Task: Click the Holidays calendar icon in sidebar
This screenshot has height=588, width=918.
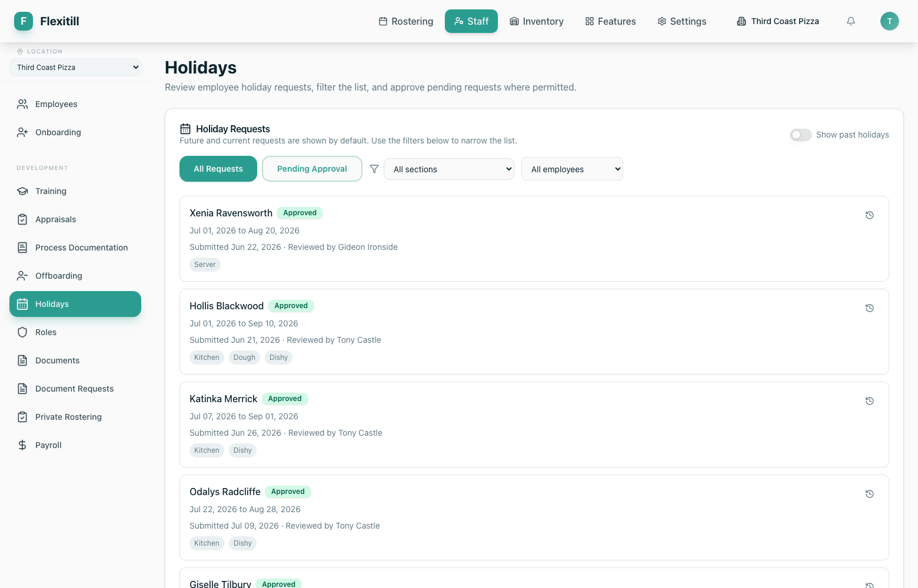Action: click(22, 304)
